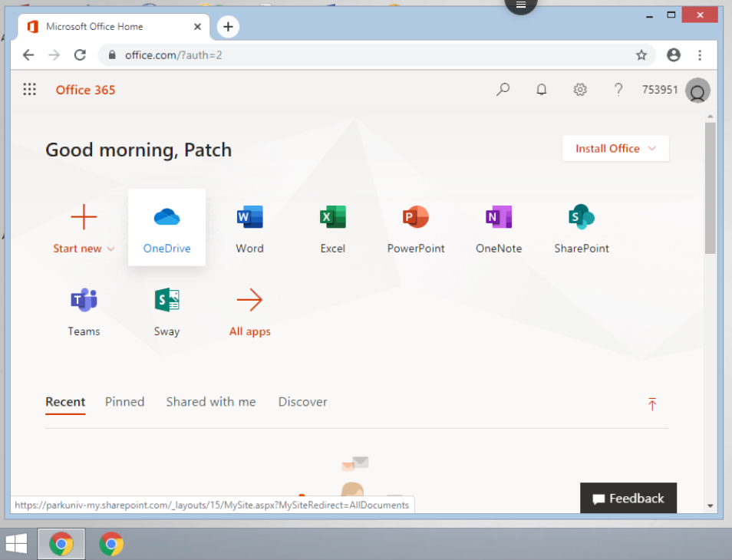732x560 pixels.
Task: Open Microsoft Teams
Action: [x=84, y=311]
